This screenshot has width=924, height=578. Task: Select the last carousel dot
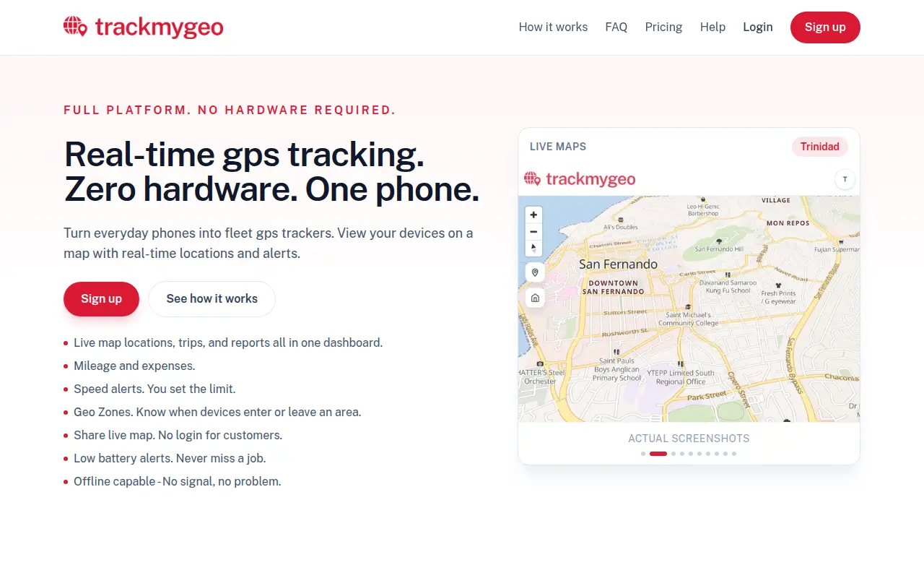(734, 454)
